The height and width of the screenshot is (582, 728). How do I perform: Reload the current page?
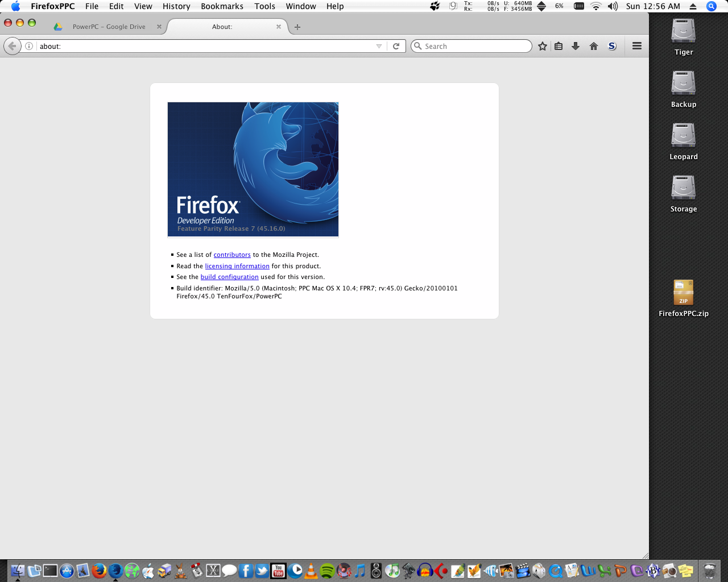click(396, 46)
